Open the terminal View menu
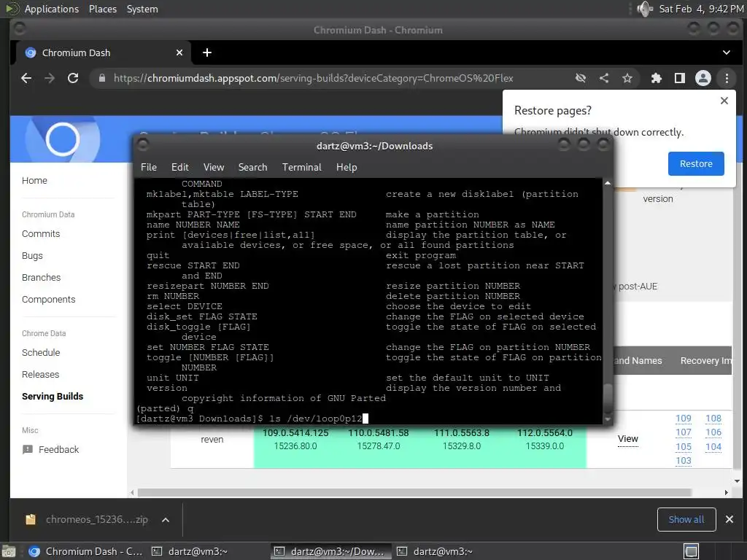 214,167
